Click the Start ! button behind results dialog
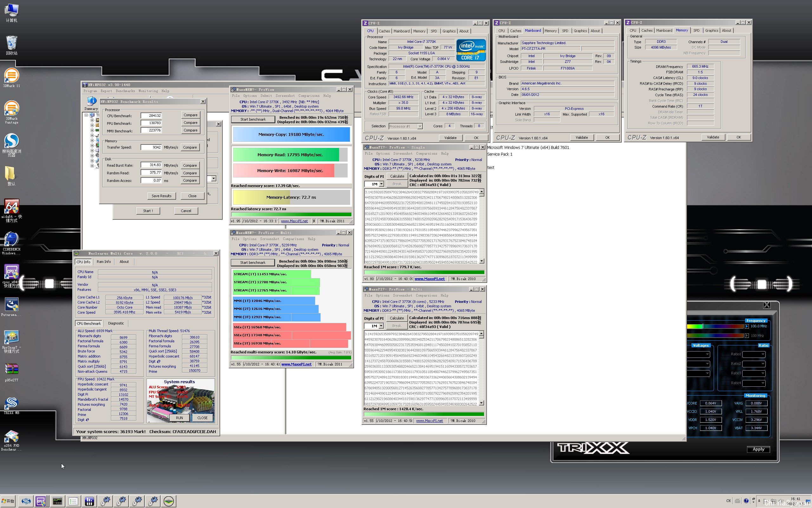This screenshot has width=812, height=508. [148, 211]
